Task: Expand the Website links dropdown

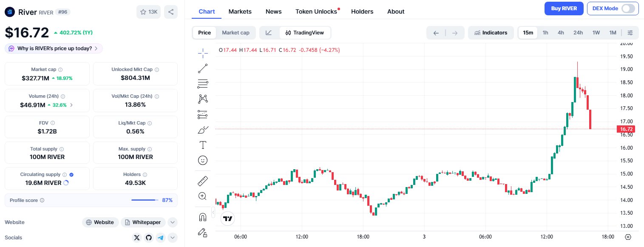Action: coord(172,222)
